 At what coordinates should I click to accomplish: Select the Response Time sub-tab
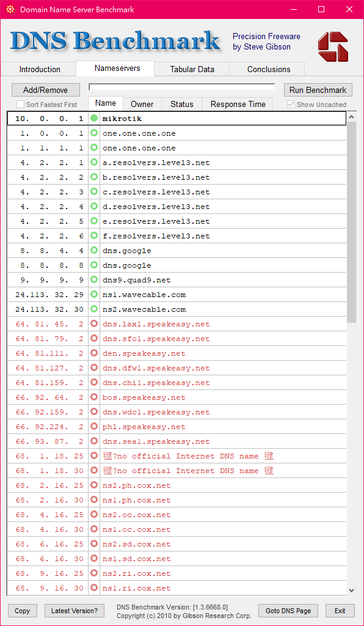(238, 104)
